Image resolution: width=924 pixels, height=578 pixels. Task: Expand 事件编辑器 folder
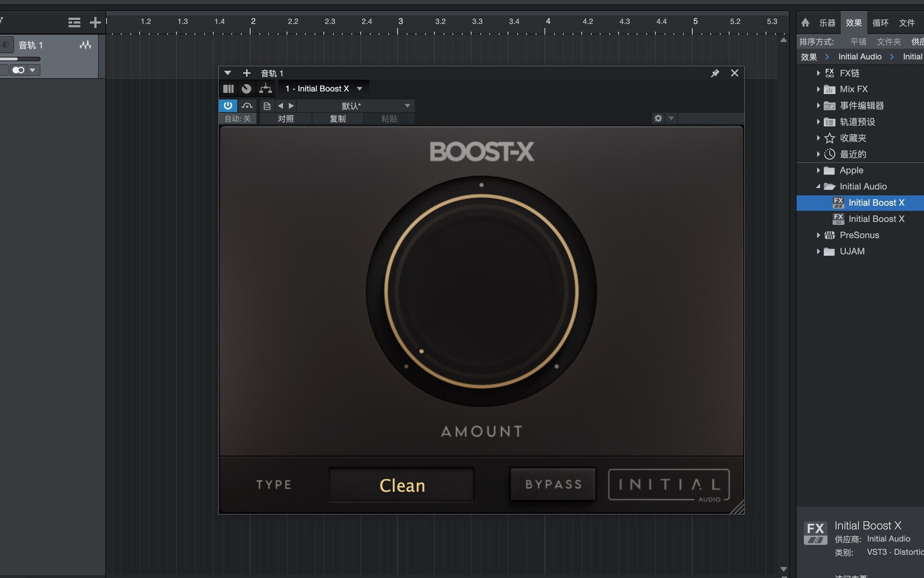point(818,105)
